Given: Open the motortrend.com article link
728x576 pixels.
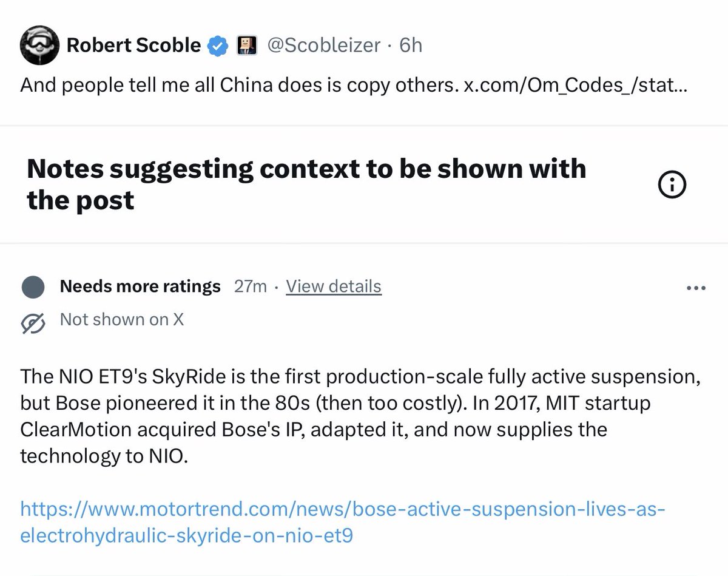Looking at the screenshot, I should (x=343, y=522).
